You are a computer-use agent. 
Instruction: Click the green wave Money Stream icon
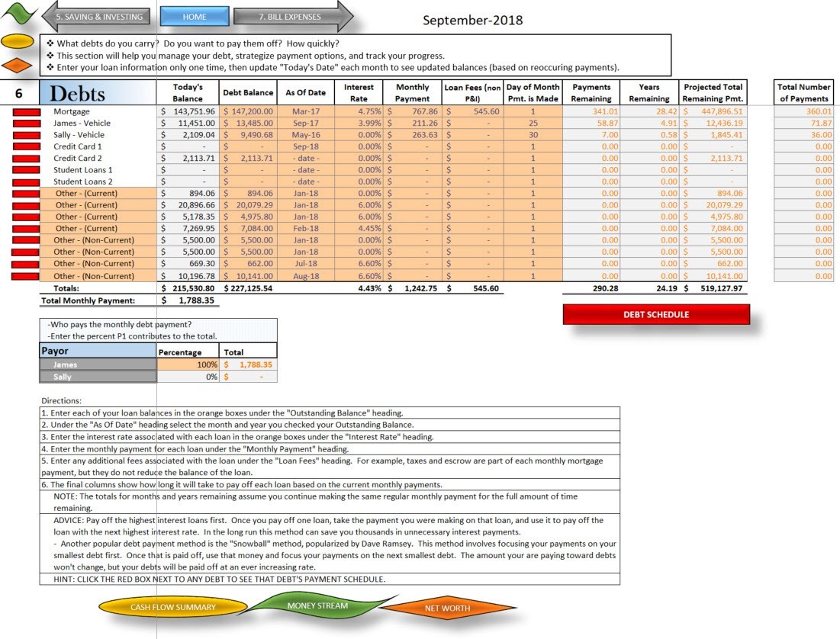(18, 13)
